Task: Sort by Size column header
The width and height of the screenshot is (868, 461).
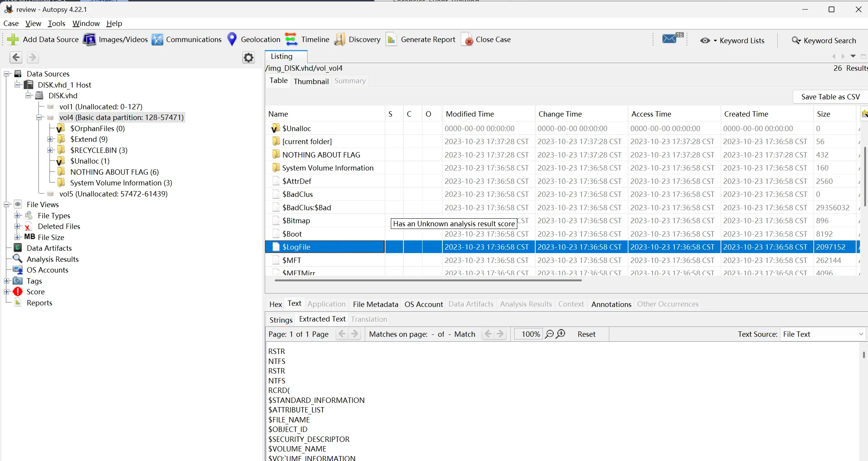Action: [834, 114]
